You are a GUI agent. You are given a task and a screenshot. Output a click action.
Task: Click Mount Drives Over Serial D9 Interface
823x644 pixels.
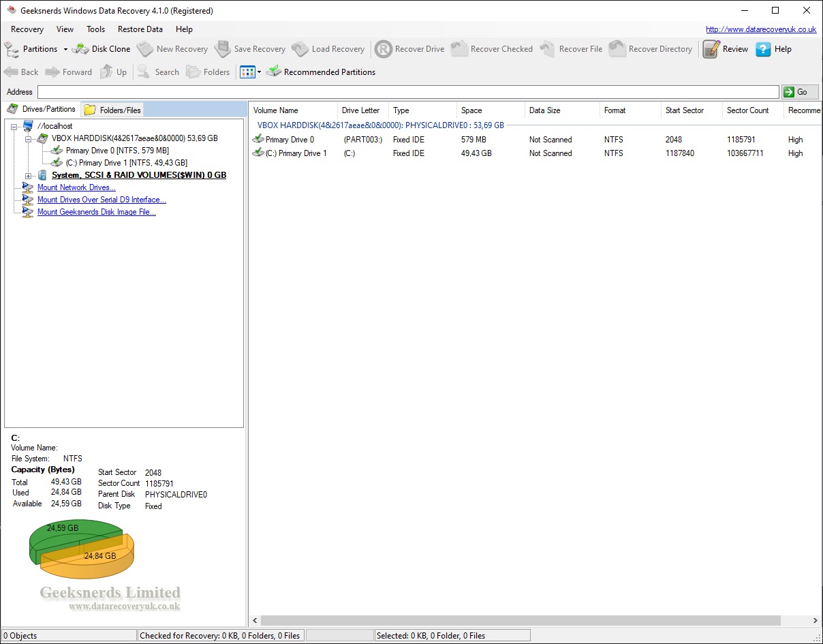102,200
